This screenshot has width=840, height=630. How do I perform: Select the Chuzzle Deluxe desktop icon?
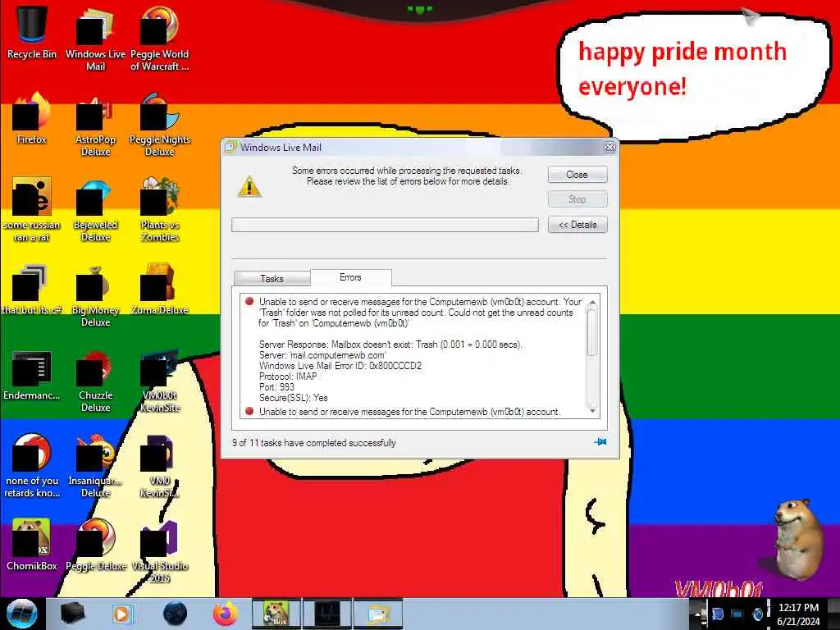pyautogui.click(x=95, y=381)
